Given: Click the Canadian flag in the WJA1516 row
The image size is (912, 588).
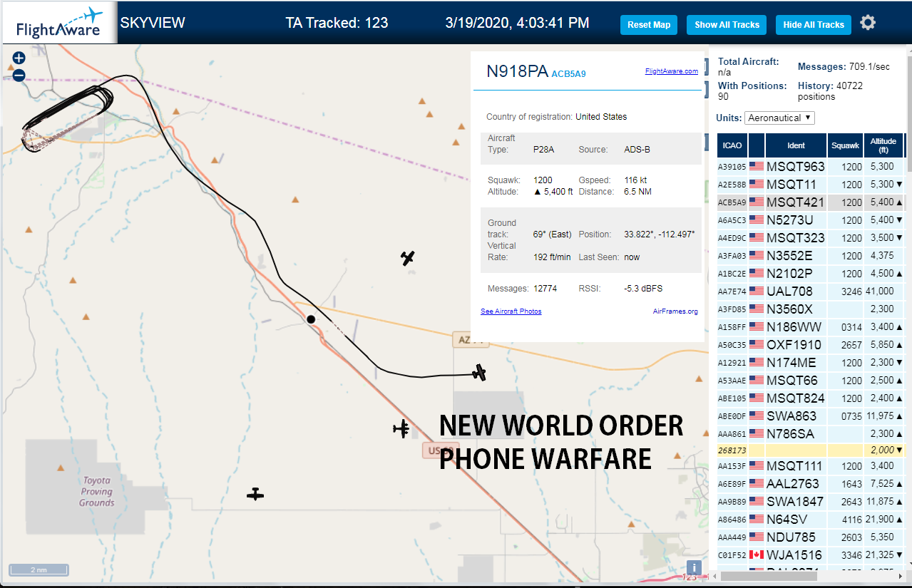Looking at the screenshot, I should click(x=757, y=555).
